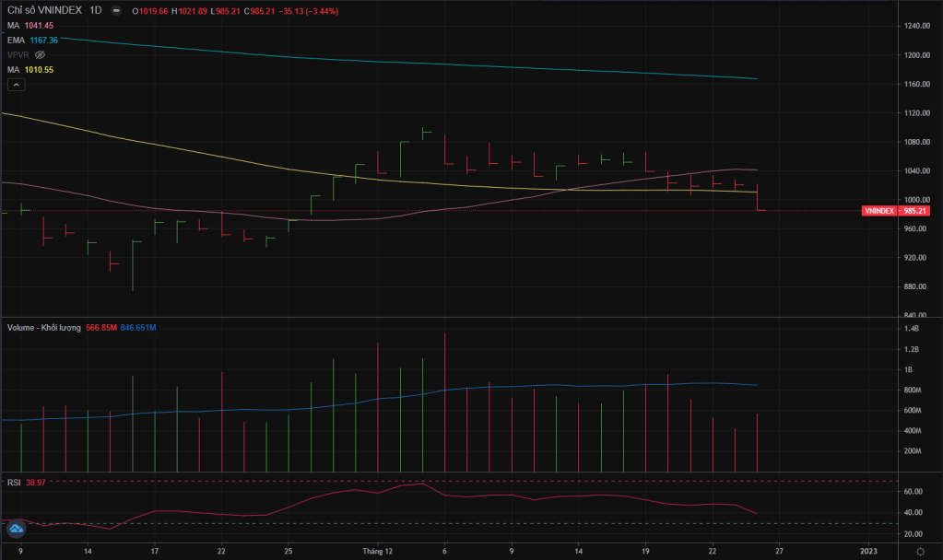The height and width of the screenshot is (560, 943).
Task: Click the Volume - Khối lượng legend title
Action: click(x=44, y=327)
